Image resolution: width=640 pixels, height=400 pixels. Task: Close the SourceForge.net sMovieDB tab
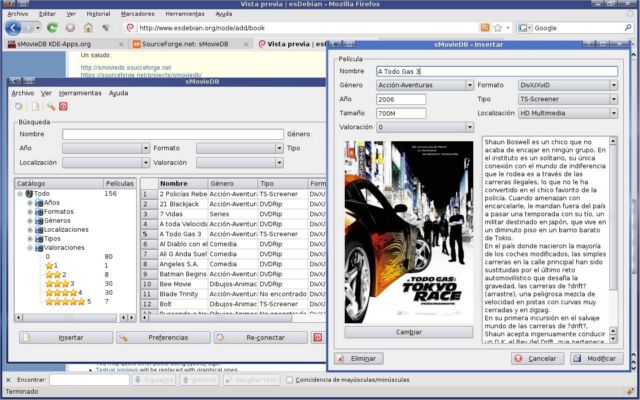coord(246,44)
